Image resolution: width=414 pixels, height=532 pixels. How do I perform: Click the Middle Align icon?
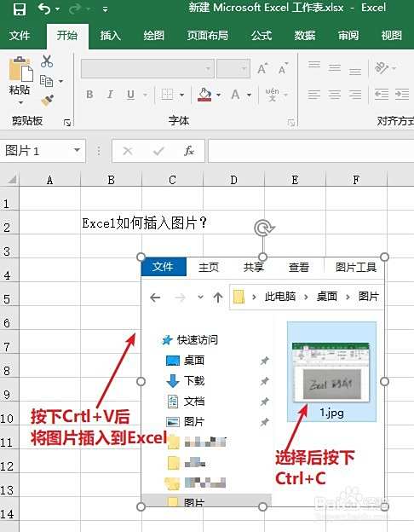click(335, 68)
